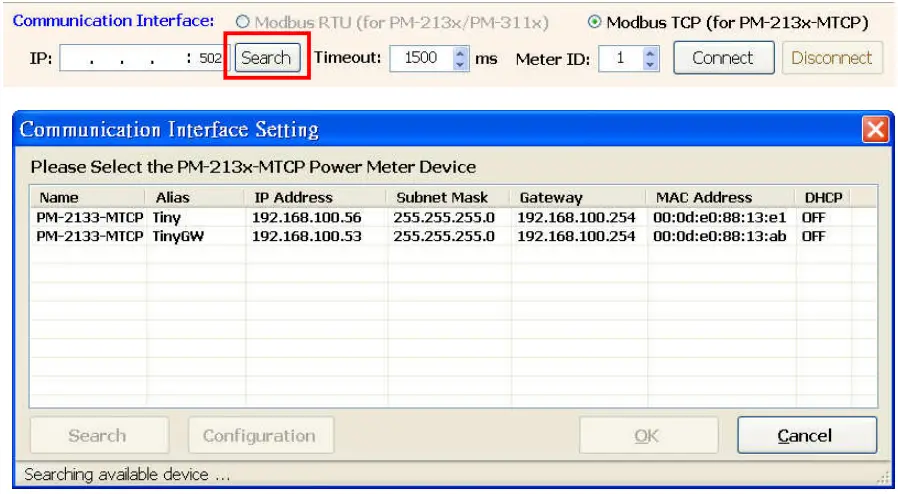Sort by the DHCP column header
898x494 pixels.
[x=824, y=197]
